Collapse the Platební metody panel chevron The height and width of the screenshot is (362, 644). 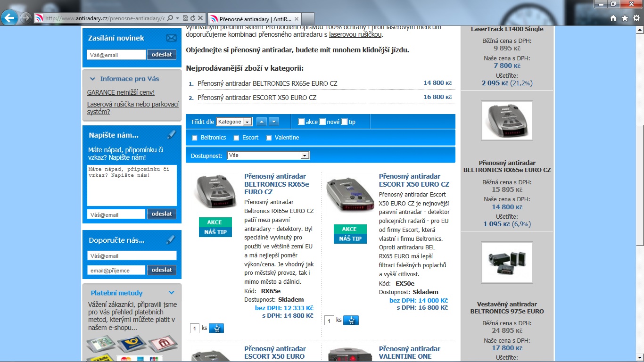[x=171, y=293]
